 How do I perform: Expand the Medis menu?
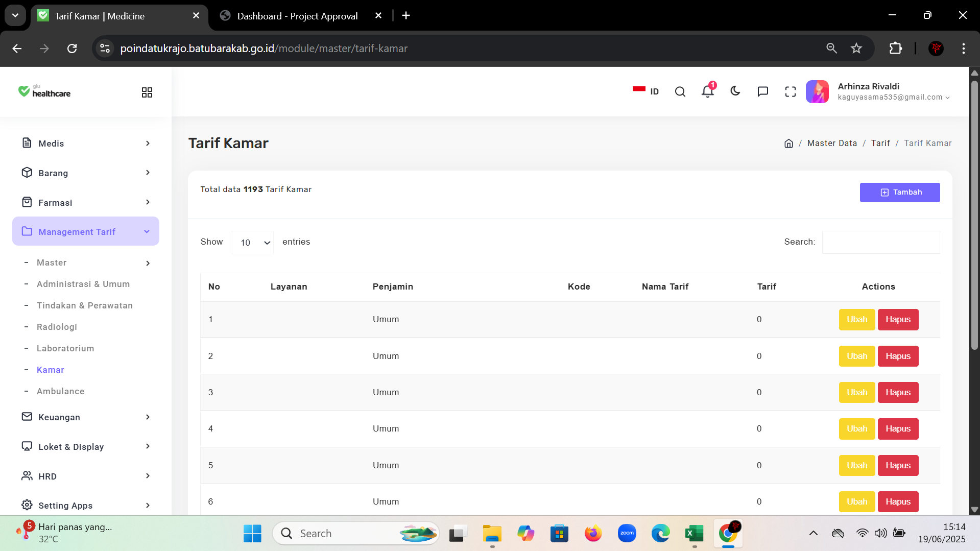86,143
